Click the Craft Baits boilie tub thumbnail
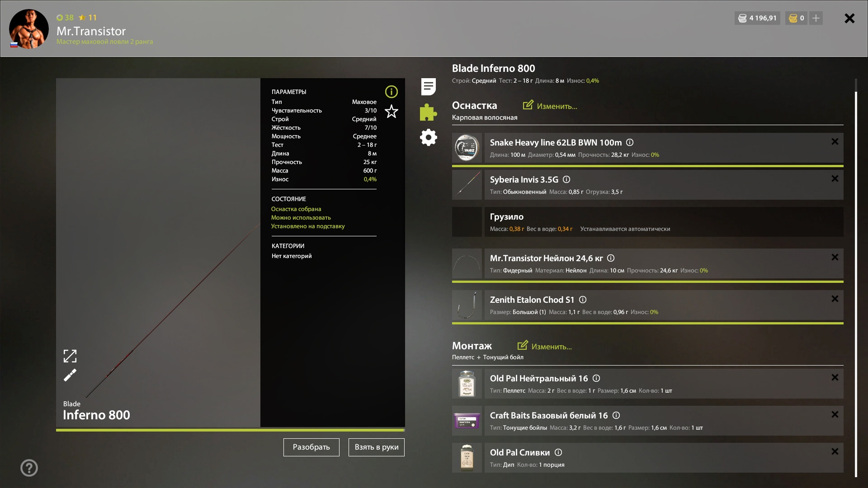Viewport: 868px width, 488px height. 467,421
